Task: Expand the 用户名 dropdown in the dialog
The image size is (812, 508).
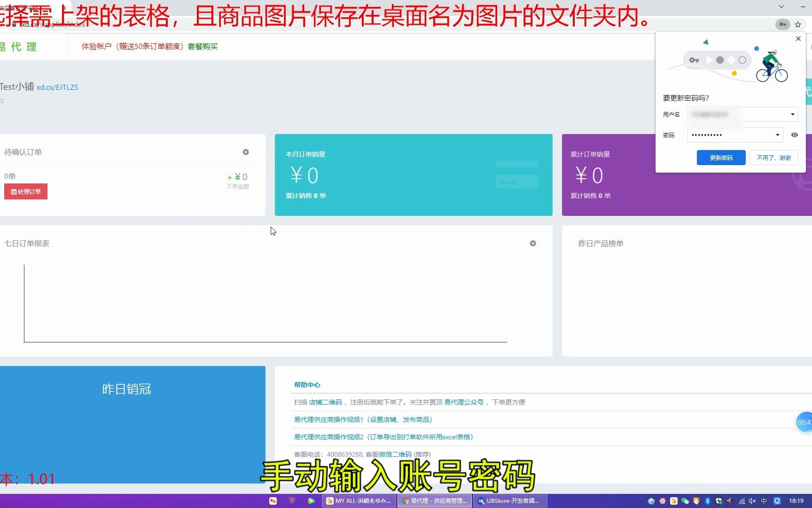Action: tap(792, 114)
